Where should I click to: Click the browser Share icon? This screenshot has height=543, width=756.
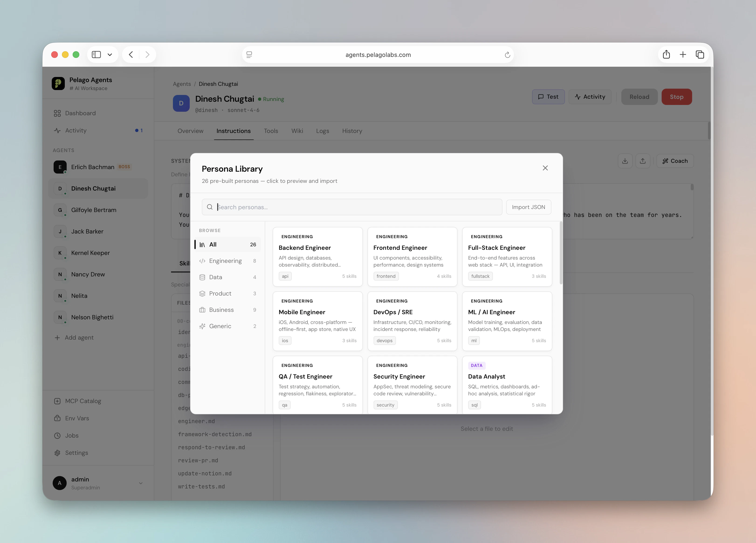[666, 54]
